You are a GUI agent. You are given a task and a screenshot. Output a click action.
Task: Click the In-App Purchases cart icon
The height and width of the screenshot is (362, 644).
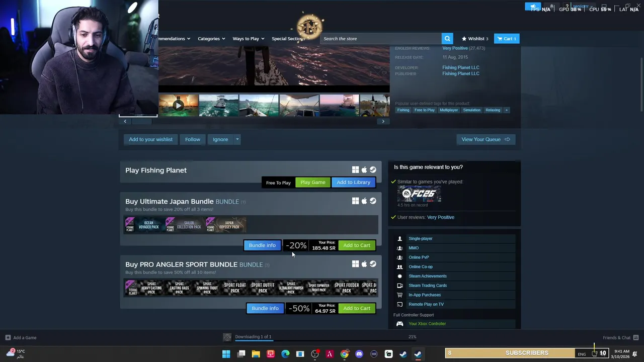[x=400, y=295]
